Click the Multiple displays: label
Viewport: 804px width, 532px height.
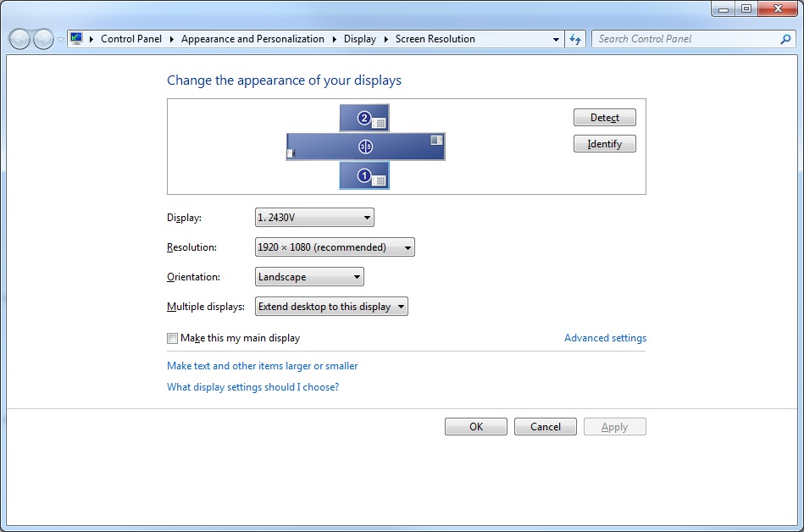point(206,307)
